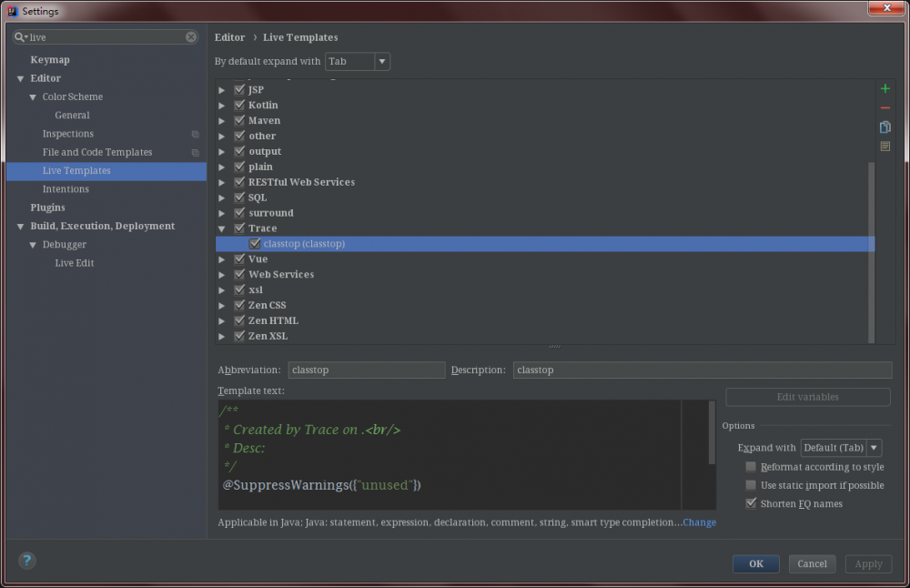Confirm settings with the OK button
The height and width of the screenshot is (588, 910).
tap(755, 563)
